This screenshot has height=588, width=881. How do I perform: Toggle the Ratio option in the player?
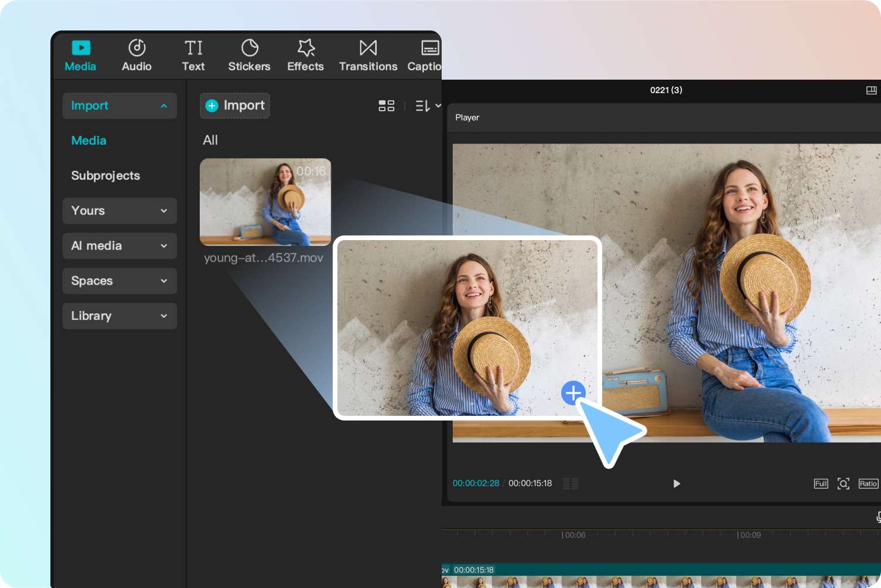coord(868,483)
